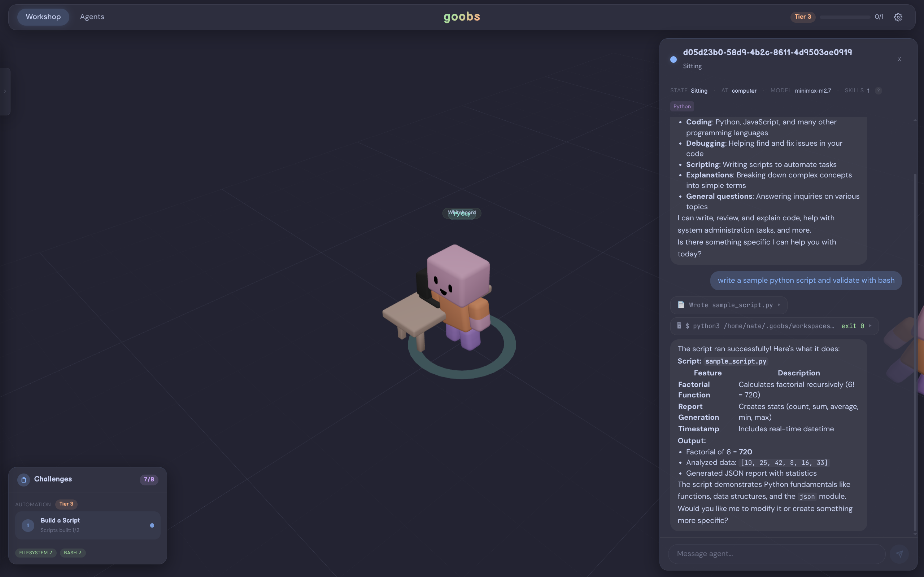Click the send message arrow icon
The height and width of the screenshot is (577, 924).
[899, 554]
